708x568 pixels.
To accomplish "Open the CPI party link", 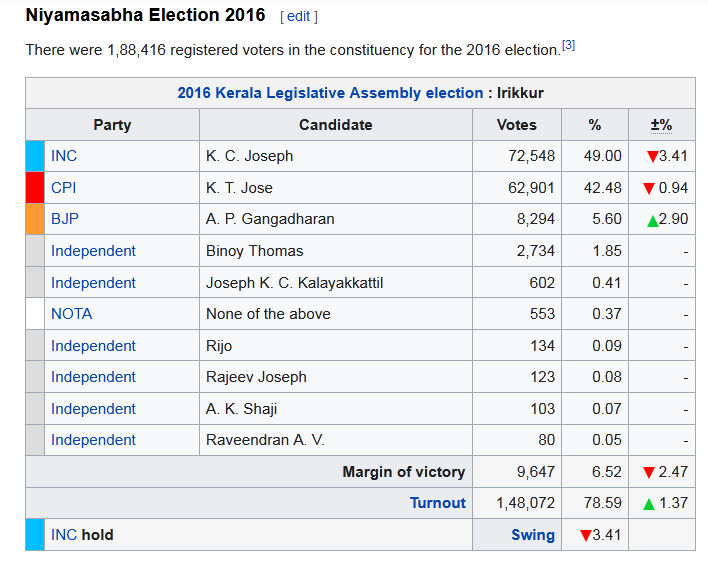I will 63,188.
